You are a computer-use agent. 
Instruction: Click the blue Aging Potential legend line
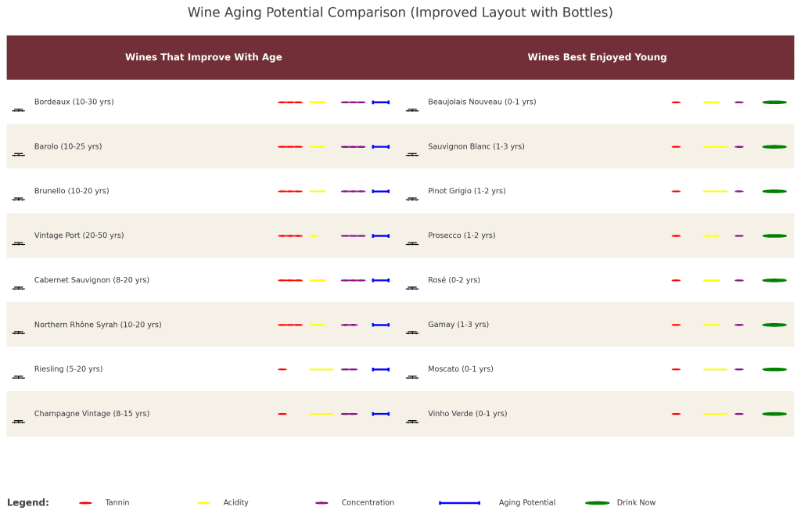pos(459,503)
